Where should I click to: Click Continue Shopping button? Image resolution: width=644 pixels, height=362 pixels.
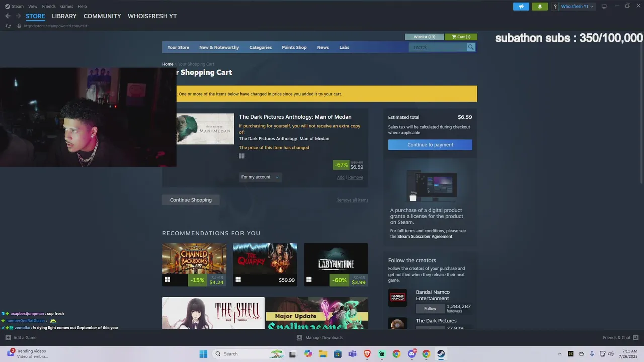coord(191,200)
